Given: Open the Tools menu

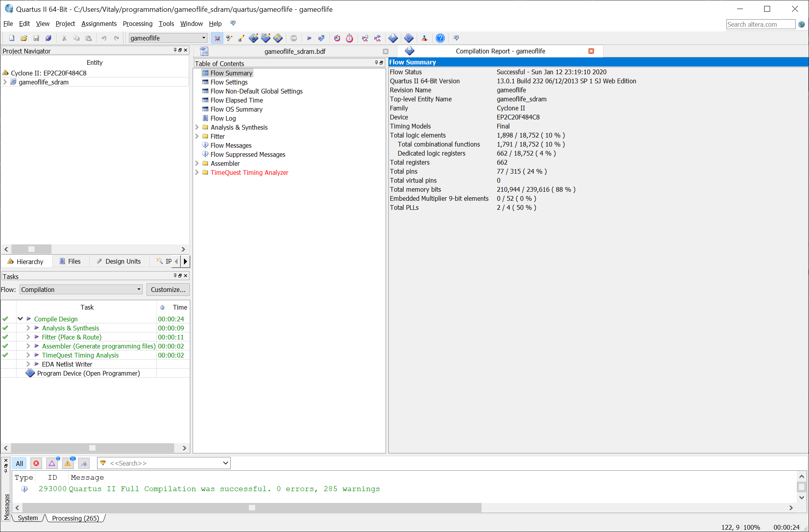Looking at the screenshot, I should (166, 24).
